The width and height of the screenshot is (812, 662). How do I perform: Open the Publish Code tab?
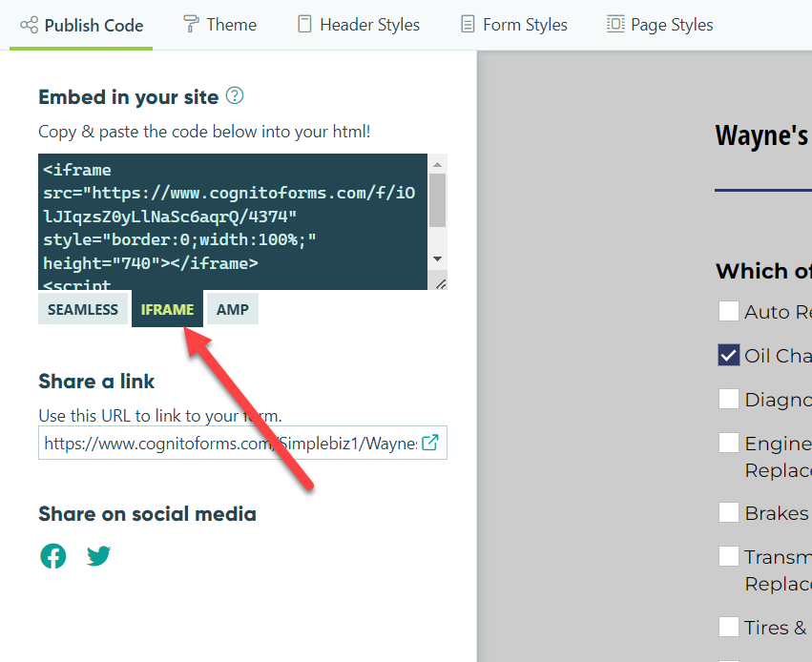(x=81, y=25)
